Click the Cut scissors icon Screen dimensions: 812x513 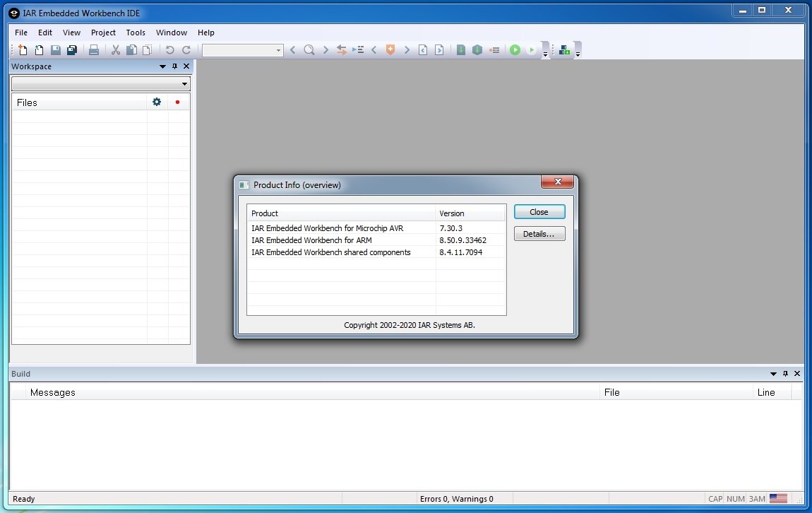(116, 50)
